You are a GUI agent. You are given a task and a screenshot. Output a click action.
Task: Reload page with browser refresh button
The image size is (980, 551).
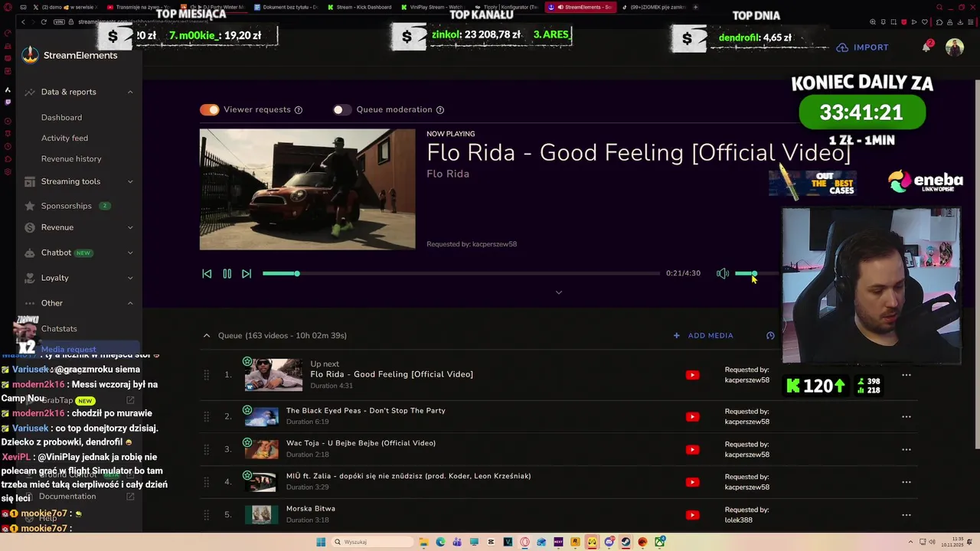(44, 21)
